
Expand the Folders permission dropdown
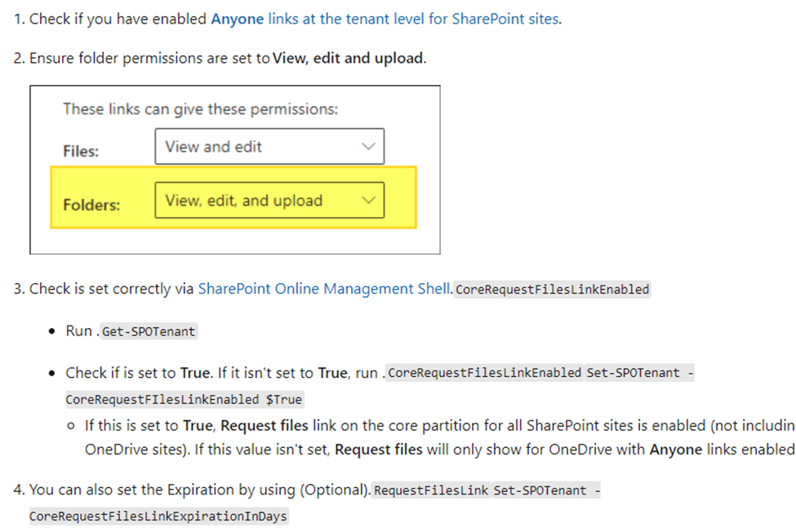[x=269, y=201]
